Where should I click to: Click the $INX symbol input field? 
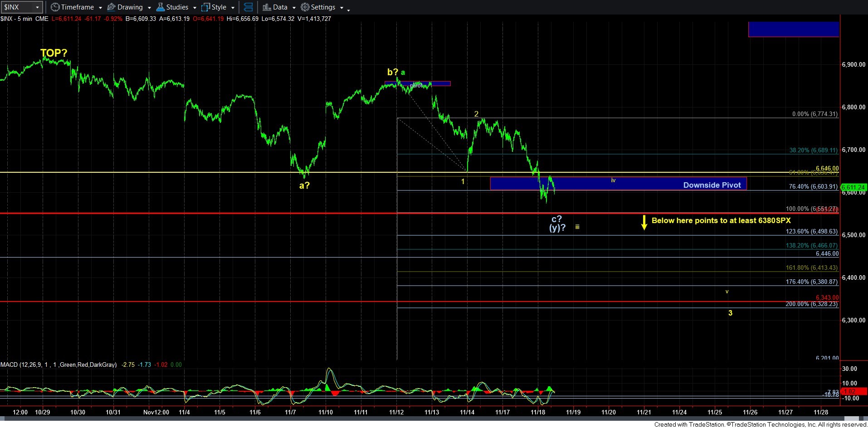17,7
